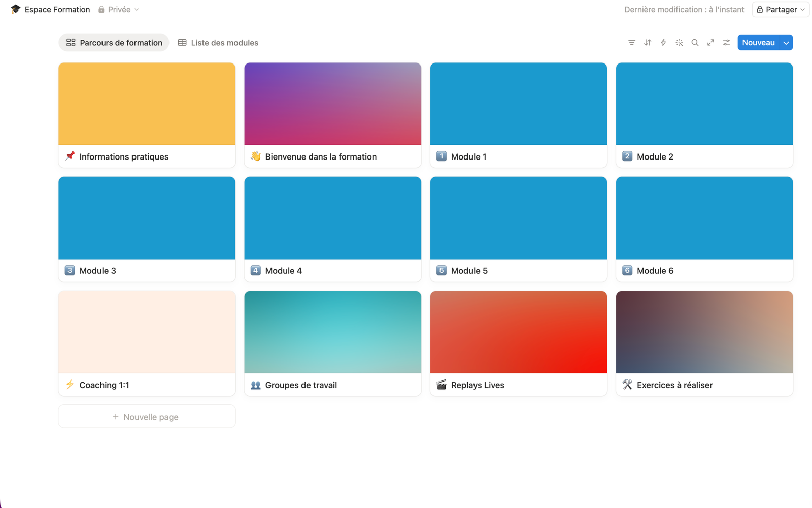This screenshot has height=508, width=812.
Task: Click the sort arrows icon
Action: [x=648, y=43]
